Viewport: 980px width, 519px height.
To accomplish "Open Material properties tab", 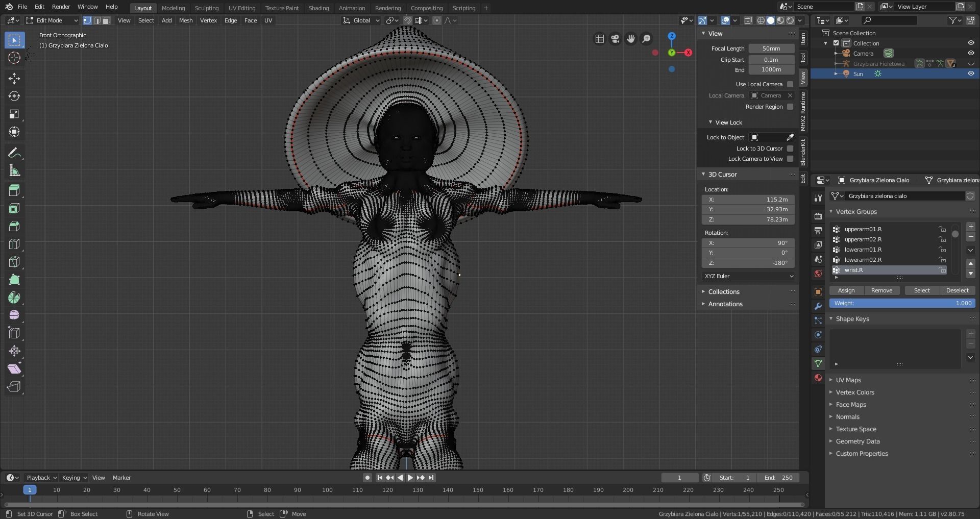I will [x=818, y=378].
